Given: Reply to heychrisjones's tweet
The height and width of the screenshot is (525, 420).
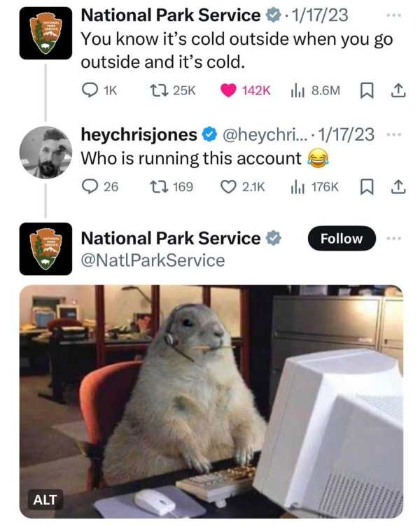Looking at the screenshot, I should coord(91,187).
